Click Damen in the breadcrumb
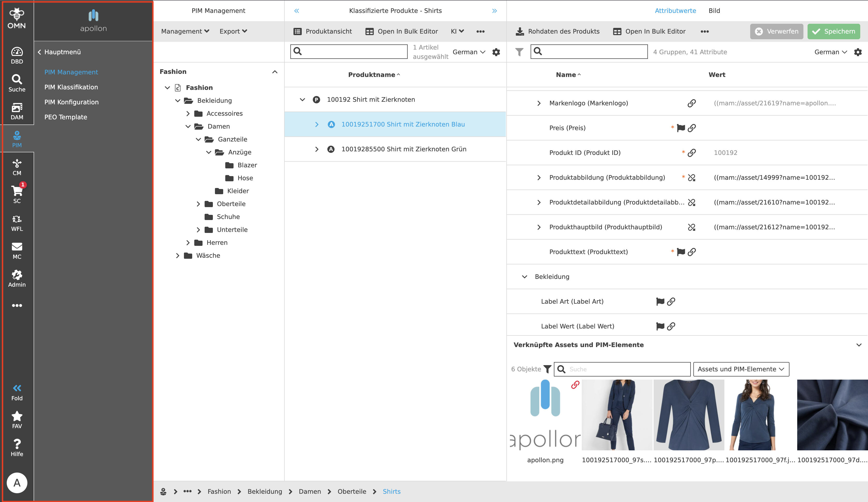This screenshot has width=868, height=502. [309, 491]
